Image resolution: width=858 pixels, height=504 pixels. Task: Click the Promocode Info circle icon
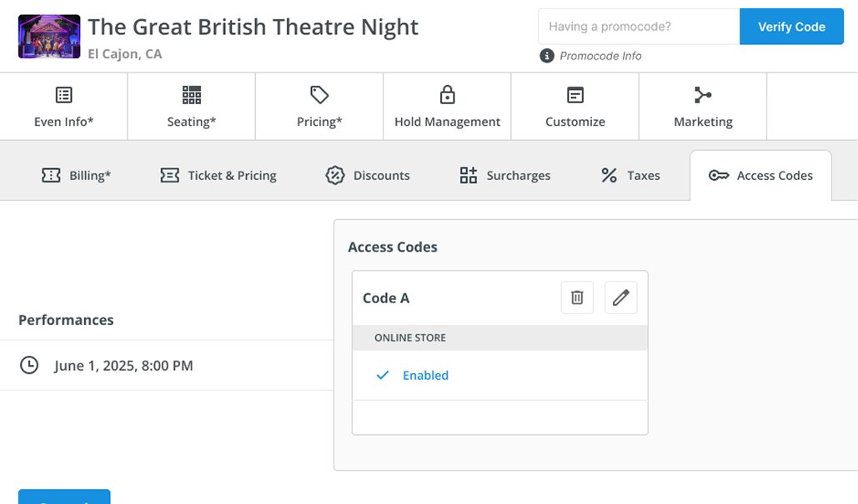[548, 56]
